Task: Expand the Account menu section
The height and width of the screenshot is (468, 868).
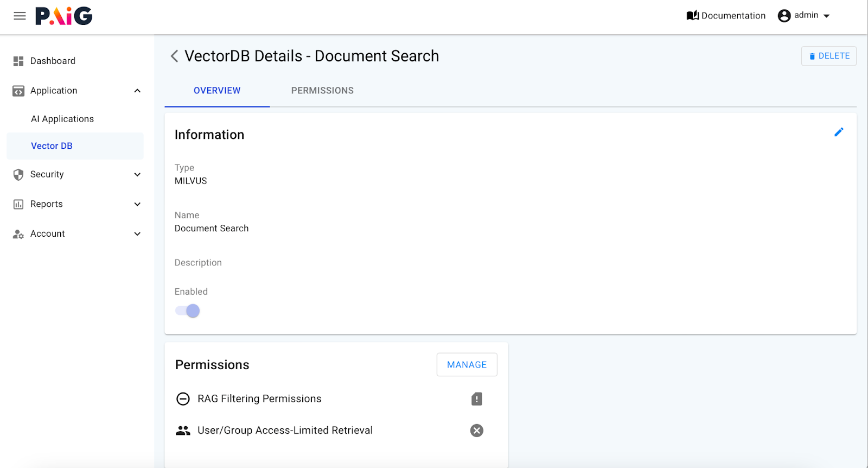Action: coord(137,234)
